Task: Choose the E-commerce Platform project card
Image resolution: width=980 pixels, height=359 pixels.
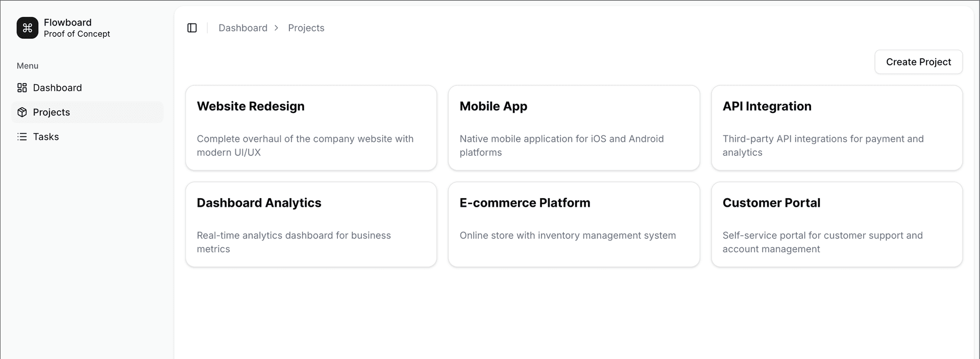Action: click(x=573, y=224)
